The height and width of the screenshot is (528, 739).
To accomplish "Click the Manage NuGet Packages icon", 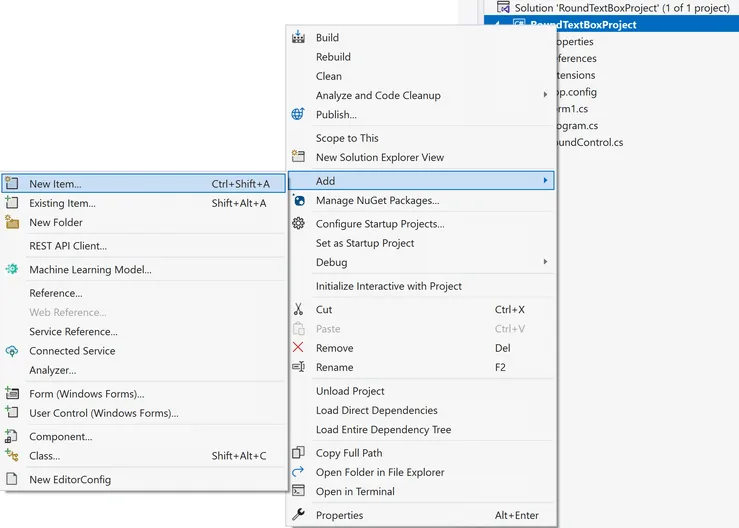I will click(299, 200).
